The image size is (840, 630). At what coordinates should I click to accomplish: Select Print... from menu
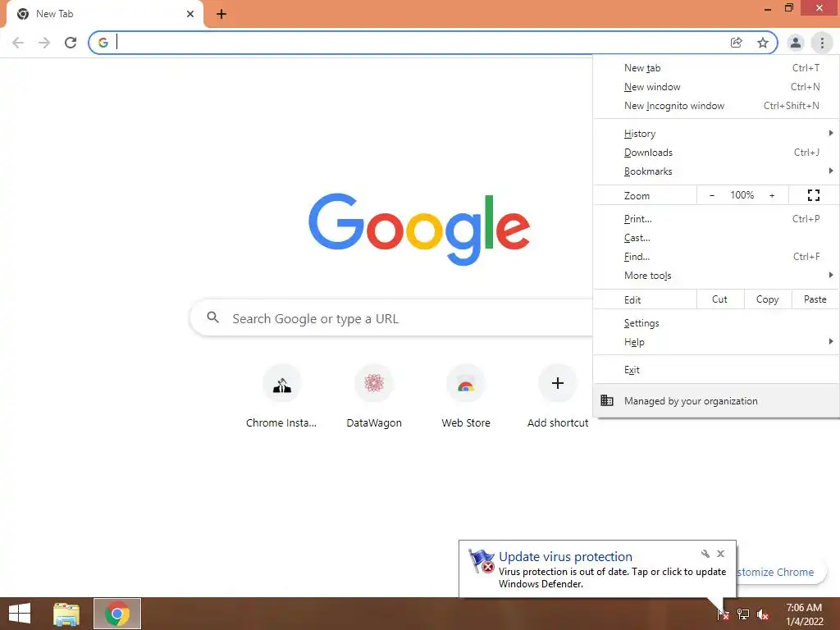(716, 218)
